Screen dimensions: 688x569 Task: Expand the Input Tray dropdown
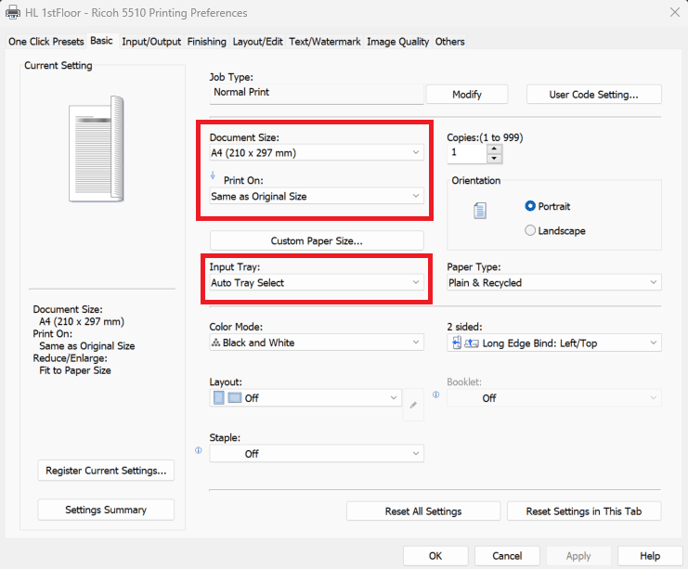pos(316,283)
